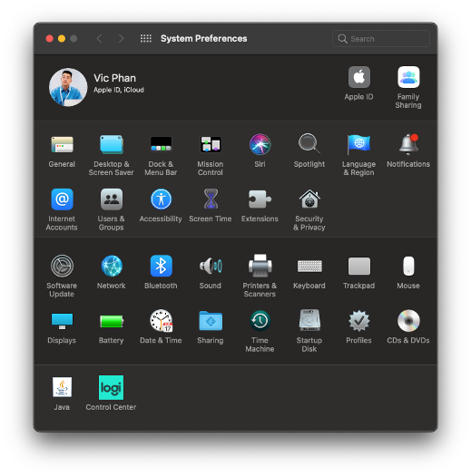Go back with the left chevron
Image resolution: width=471 pixels, height=476 pixels.
pyautogui.click(x=99, y=39)
